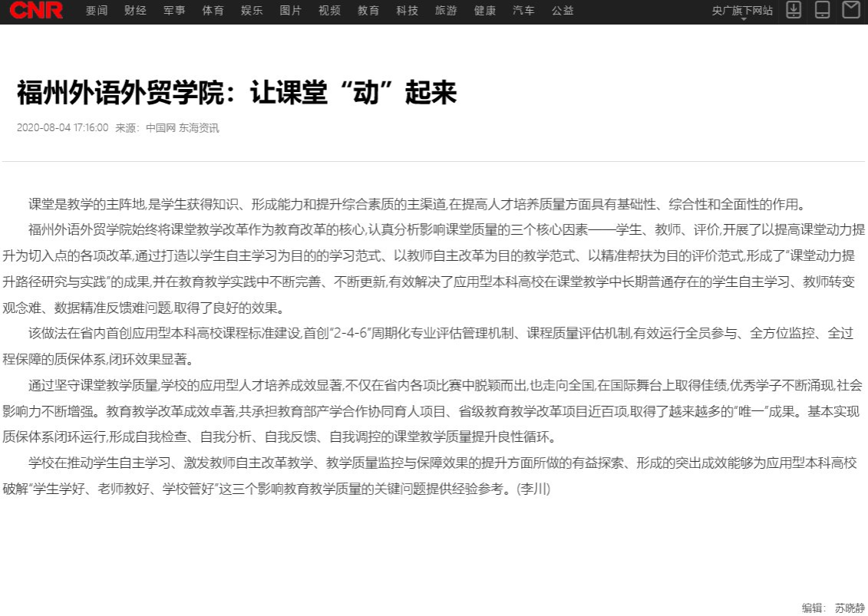This screenshot has height=616, width=868.
Task: Go to the 汽车 channel
Action: click(x=523, y=11)
